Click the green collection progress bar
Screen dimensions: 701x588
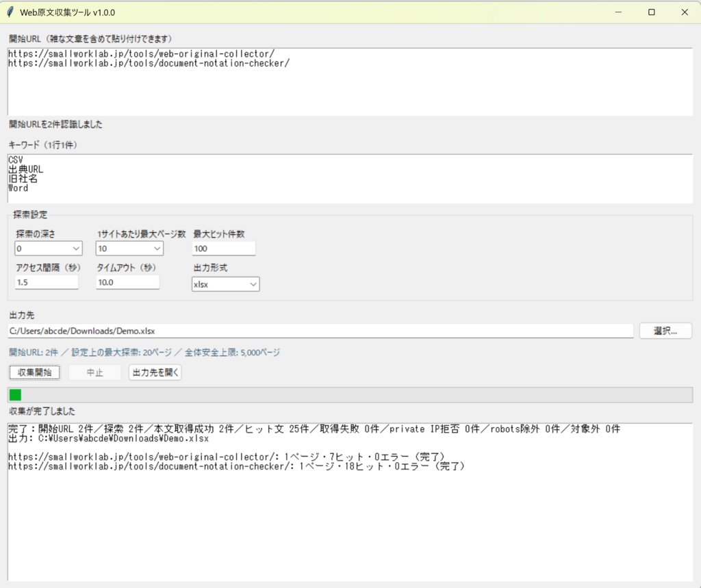pos(350,395)
